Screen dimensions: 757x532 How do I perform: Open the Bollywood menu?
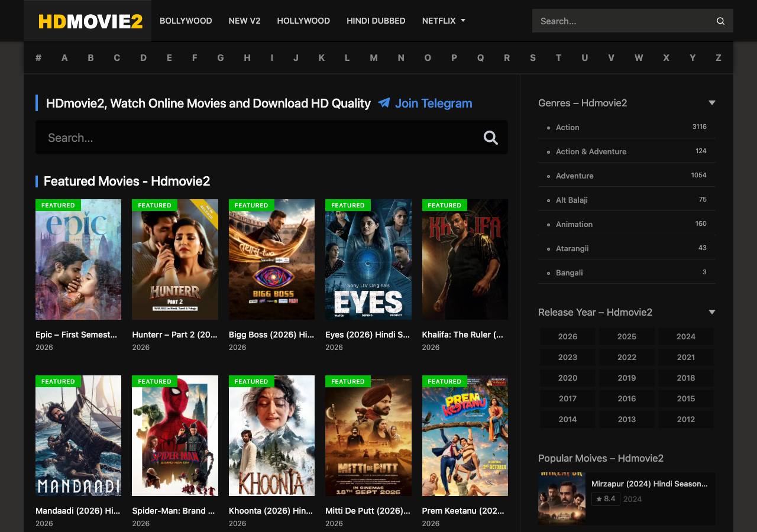click(186, 21)
